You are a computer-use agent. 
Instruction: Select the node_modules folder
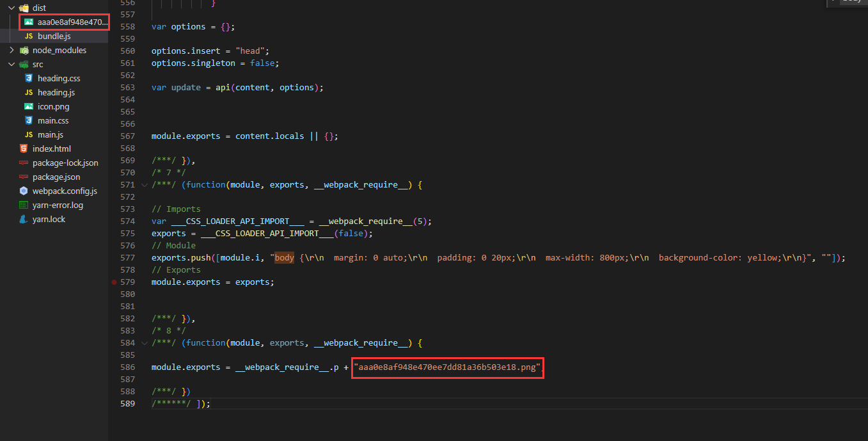54,50
